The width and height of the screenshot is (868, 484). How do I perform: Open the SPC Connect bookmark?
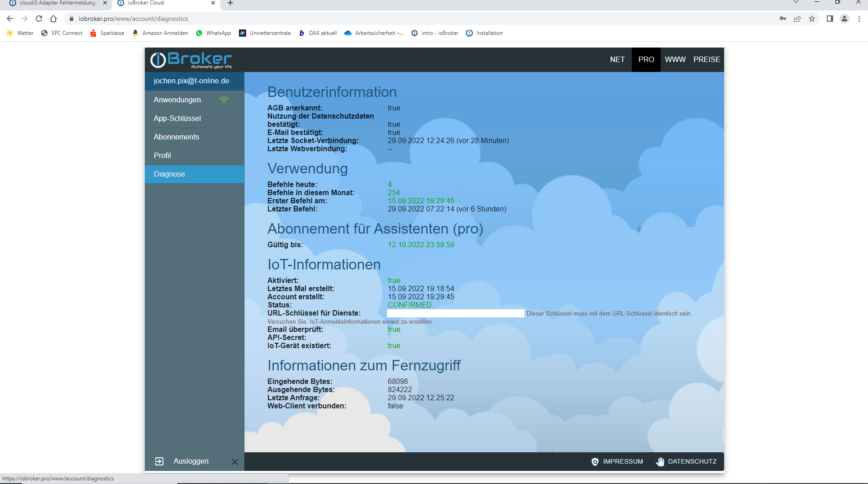[x=62, y=33]
